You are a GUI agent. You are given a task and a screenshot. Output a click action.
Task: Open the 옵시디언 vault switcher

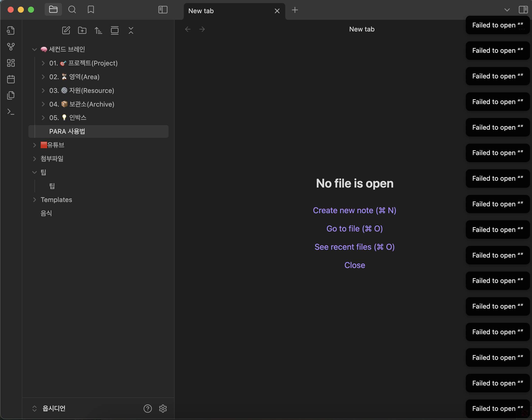(x=54, y=408)
